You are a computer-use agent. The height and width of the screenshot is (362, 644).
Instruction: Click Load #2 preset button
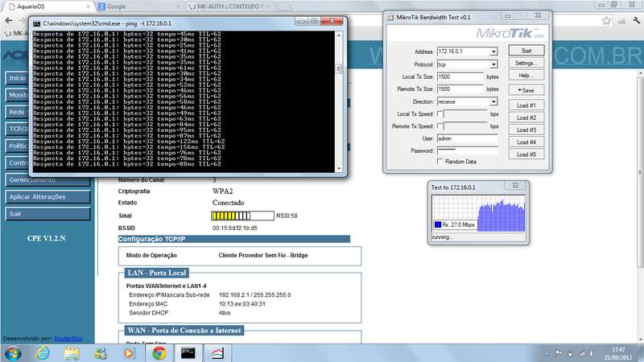[x=526, y=117]
